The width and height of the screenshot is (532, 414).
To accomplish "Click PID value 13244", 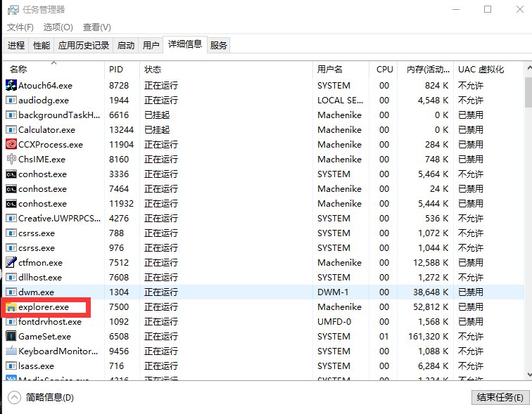I will [121, 130].
